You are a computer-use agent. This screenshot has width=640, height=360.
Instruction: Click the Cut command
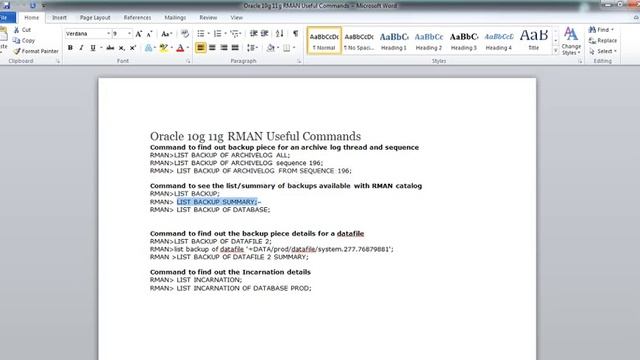22,30
